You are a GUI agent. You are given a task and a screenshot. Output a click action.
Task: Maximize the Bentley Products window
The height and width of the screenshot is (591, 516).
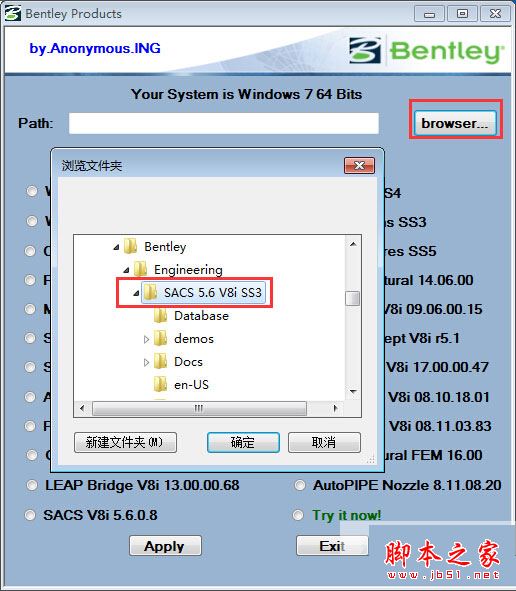tap(462, 14)
